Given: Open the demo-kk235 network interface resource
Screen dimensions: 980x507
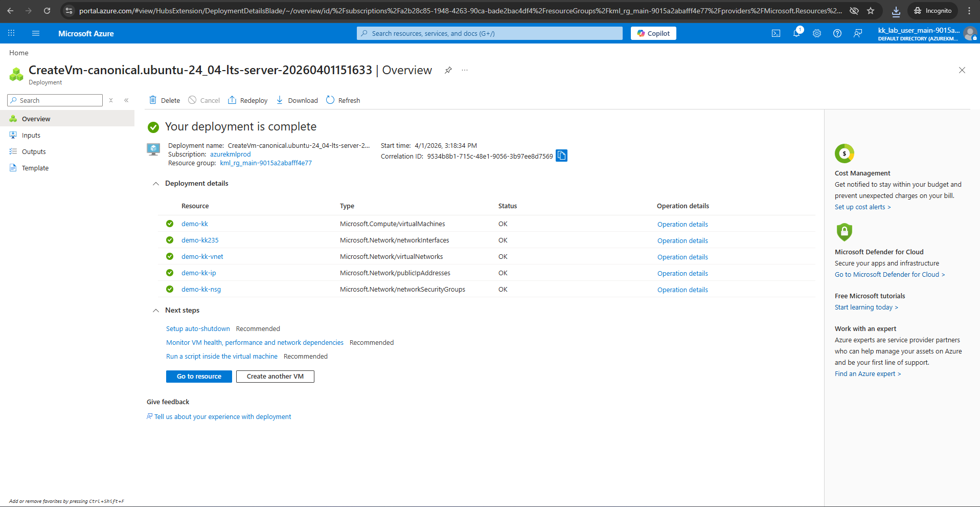Looking at the screenshot, I should 200,240.
